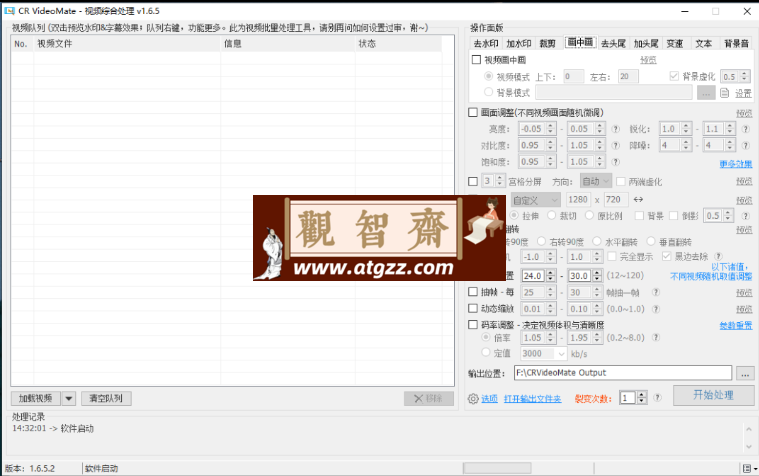Click the help icon in the 倍率 row
The width and height of the screenshot is (759, 476).
coord(656,338)
